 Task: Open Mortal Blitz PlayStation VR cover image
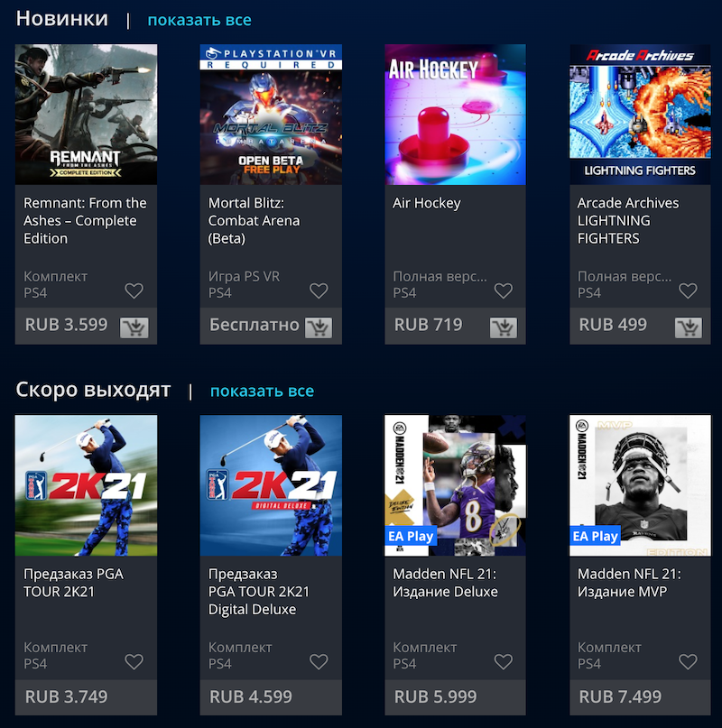pyautogui.click(x=271, y=115)
